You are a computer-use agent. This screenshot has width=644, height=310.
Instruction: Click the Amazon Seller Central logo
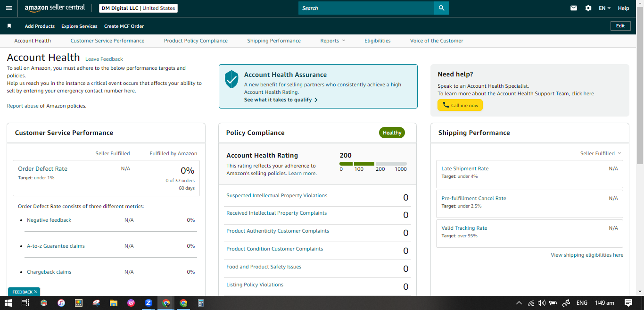point(55,8)
